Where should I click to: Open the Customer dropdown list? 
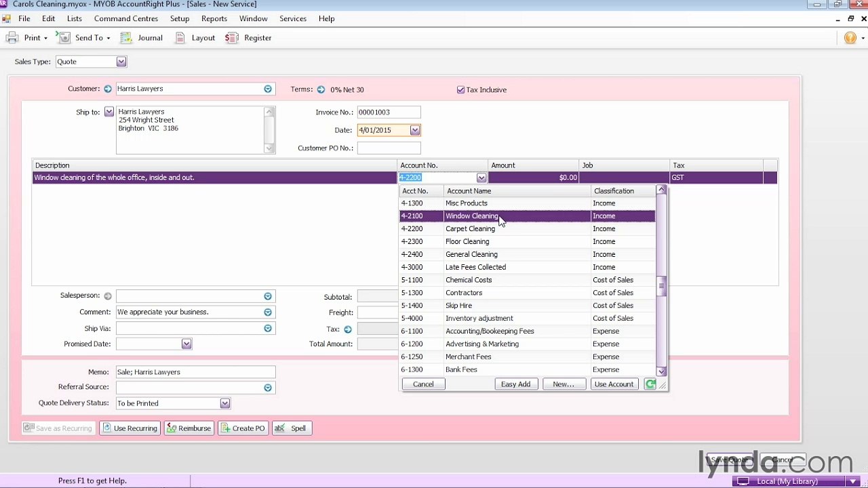click(x=268, y=89)
